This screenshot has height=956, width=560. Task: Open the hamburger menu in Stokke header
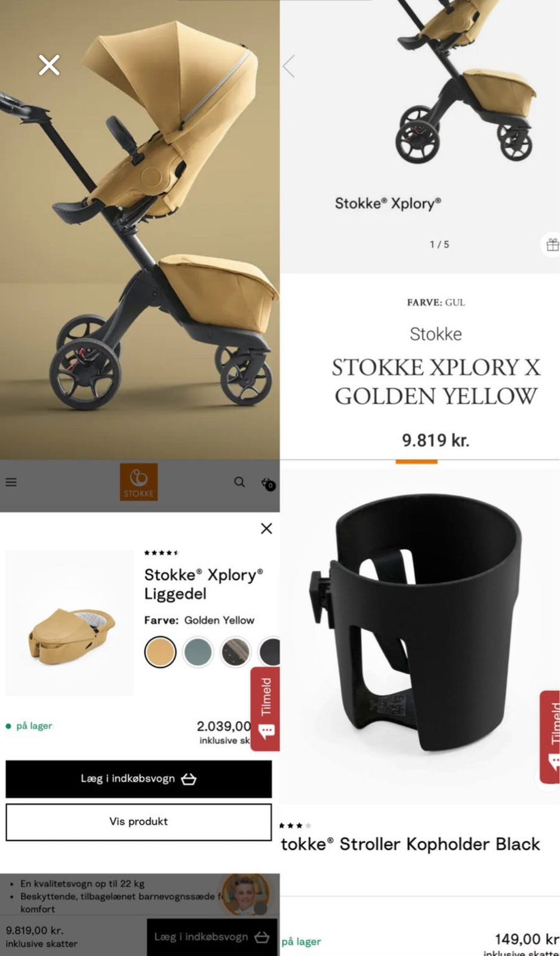11,482
